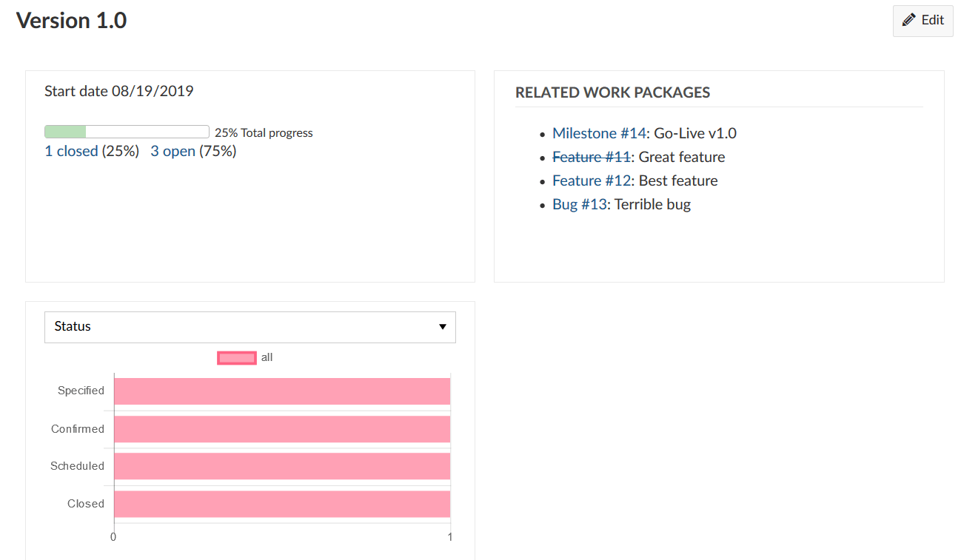Screen dimensions: 961x560
Task: Click the pencil icon on Edit button
Action: (908, 21)
